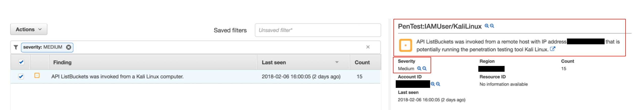
Task: Select the API ListBuckets Kali Linux finding text
Action: point(117,77)
